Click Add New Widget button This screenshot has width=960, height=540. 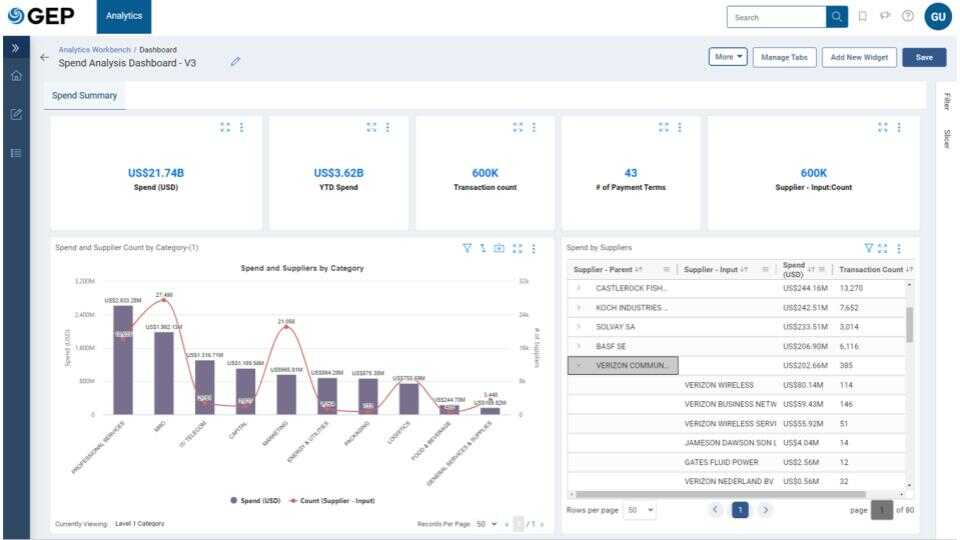pyautogui.click(x=859, y=57)
